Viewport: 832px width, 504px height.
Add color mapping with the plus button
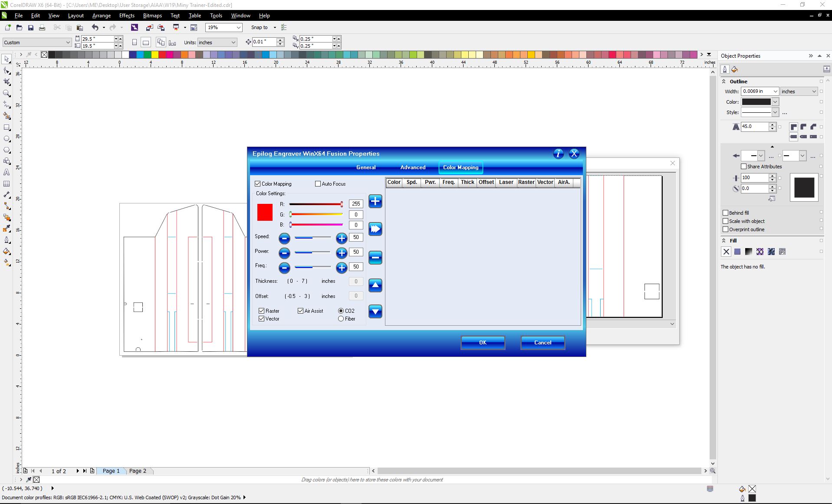375,201
